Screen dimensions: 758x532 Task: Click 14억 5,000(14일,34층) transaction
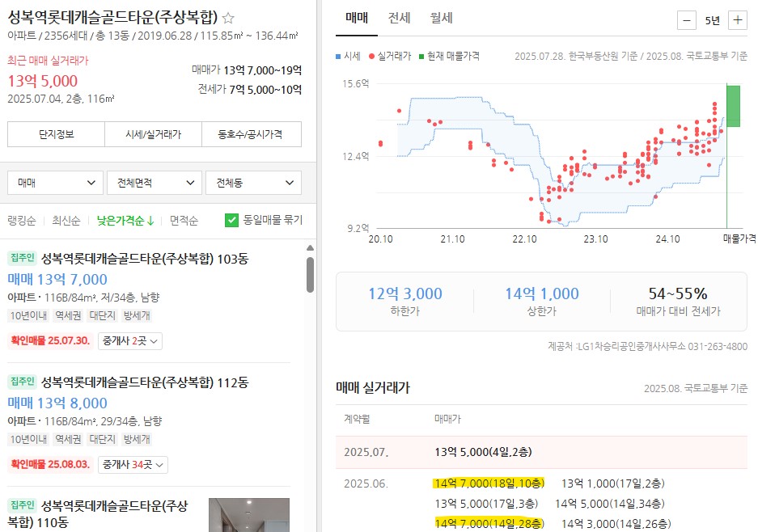(x=610, y=504)
